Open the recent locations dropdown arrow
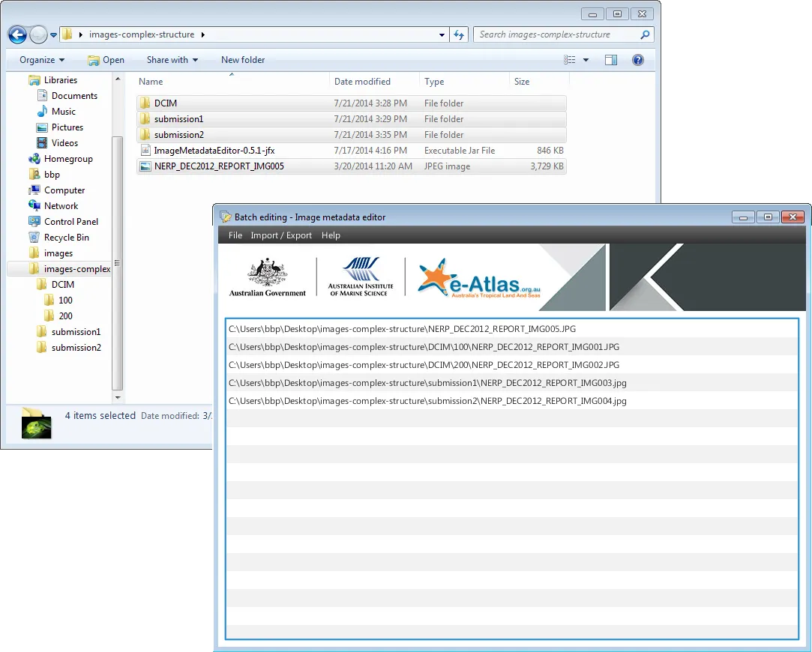 pyautogui.click(x=53, y=35)
